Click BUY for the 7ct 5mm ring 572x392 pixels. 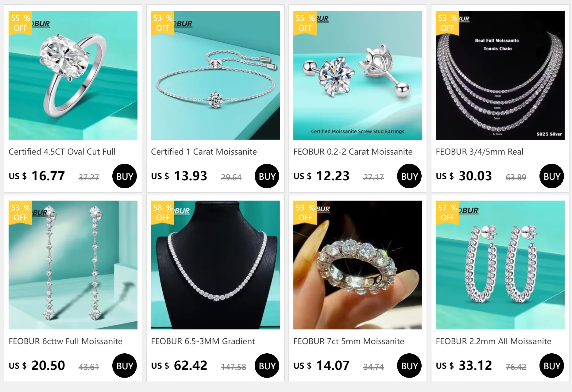tap(409, 366)
